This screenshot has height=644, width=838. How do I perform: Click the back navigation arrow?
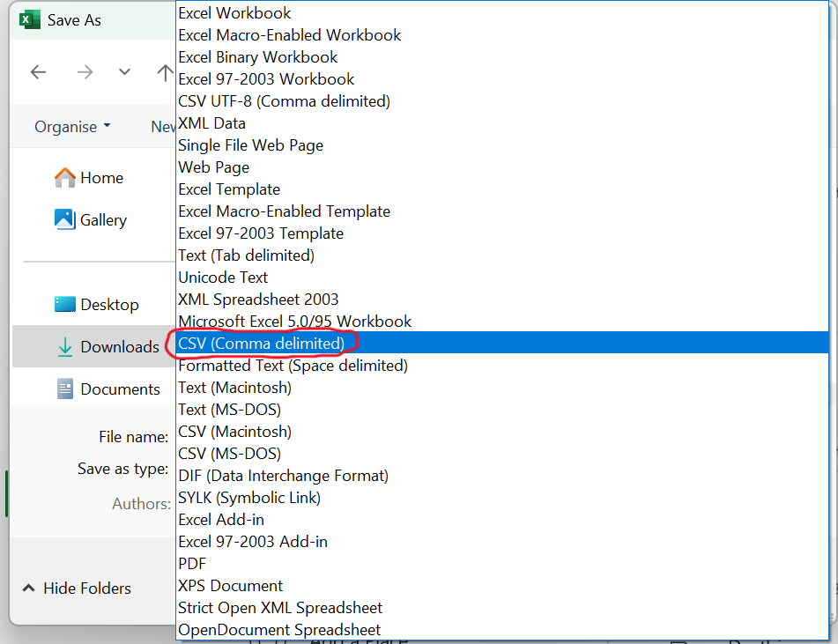point(38,72)
